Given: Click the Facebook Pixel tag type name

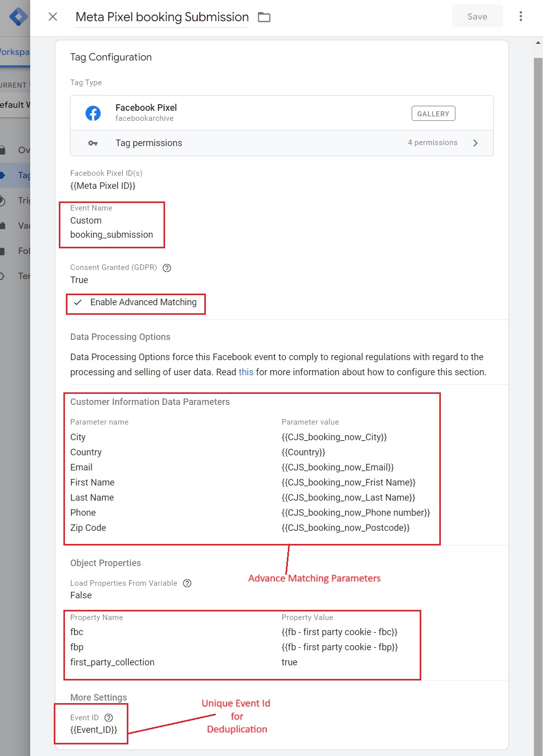Looking at the screenshot, I should [146, 107].
